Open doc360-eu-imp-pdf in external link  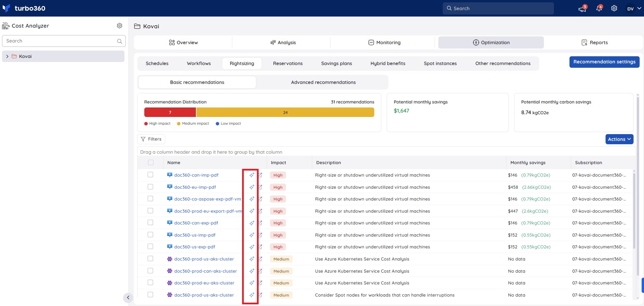(260, 187)
